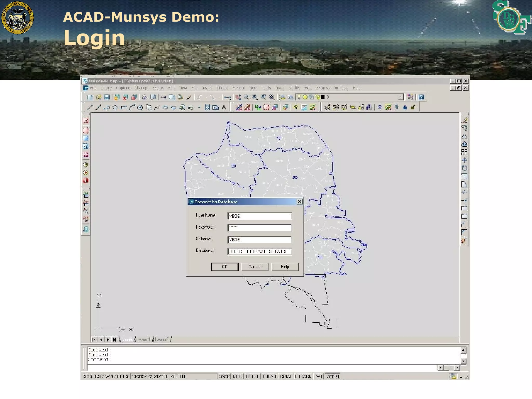
Task: Click Help in Connect to Database dialog
Action: 285,267
